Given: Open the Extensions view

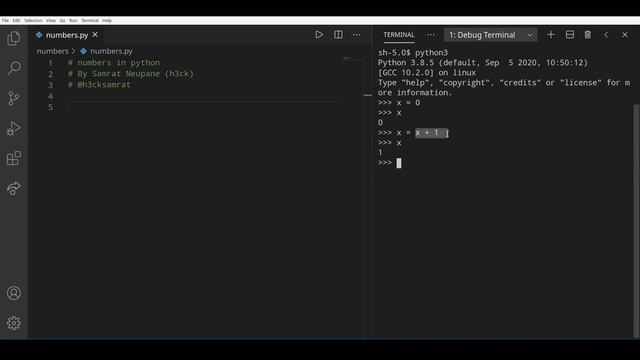Looking at the screenshot, I should point(13,158).
